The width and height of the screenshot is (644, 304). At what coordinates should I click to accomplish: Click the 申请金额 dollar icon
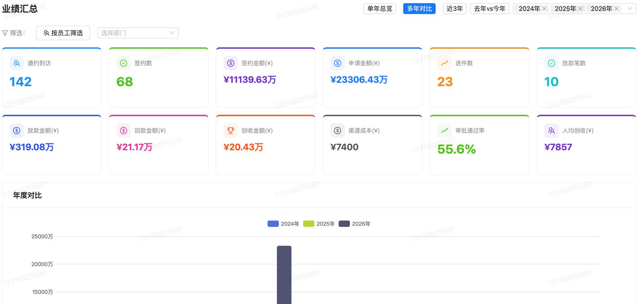click(x=338, y=63)
